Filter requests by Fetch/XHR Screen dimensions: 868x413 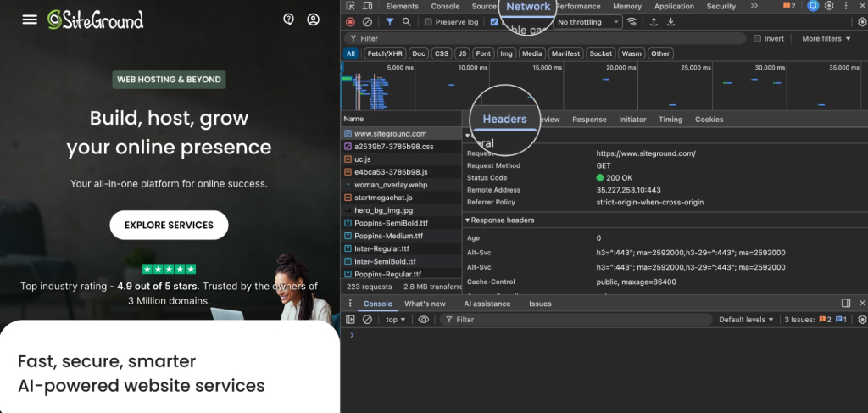386,53
